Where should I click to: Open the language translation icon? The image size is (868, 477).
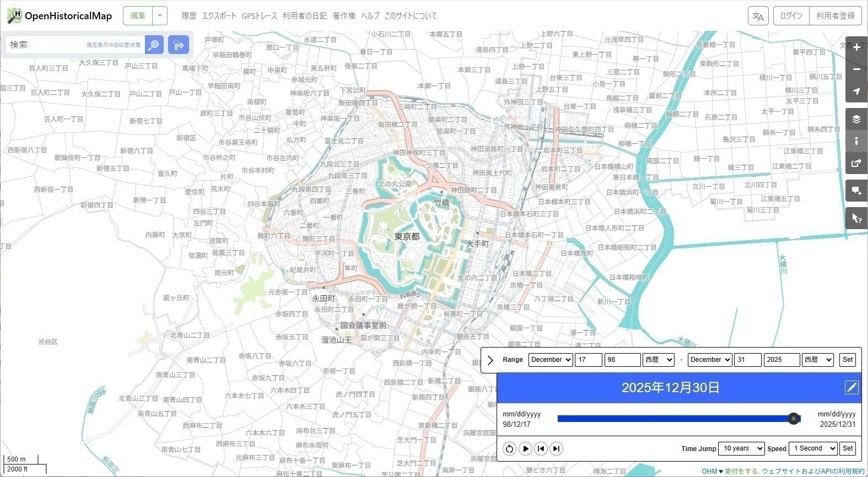758,16
